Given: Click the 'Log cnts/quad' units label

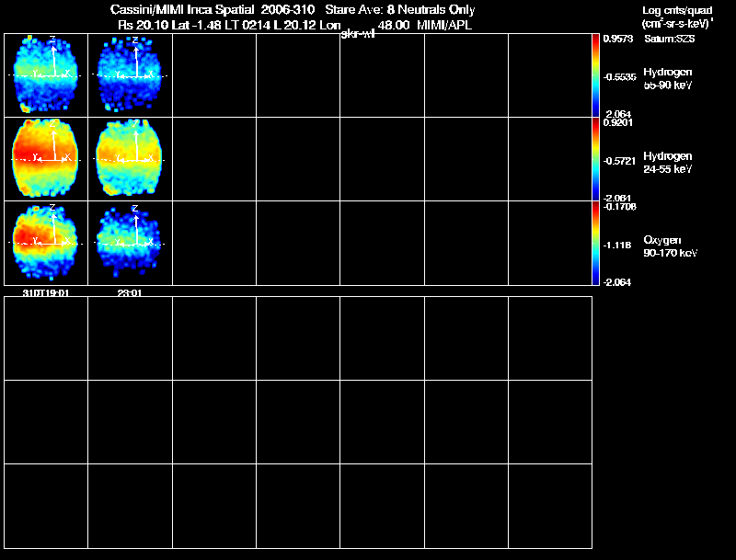Looking at the screenshot, I should (677, 10).
